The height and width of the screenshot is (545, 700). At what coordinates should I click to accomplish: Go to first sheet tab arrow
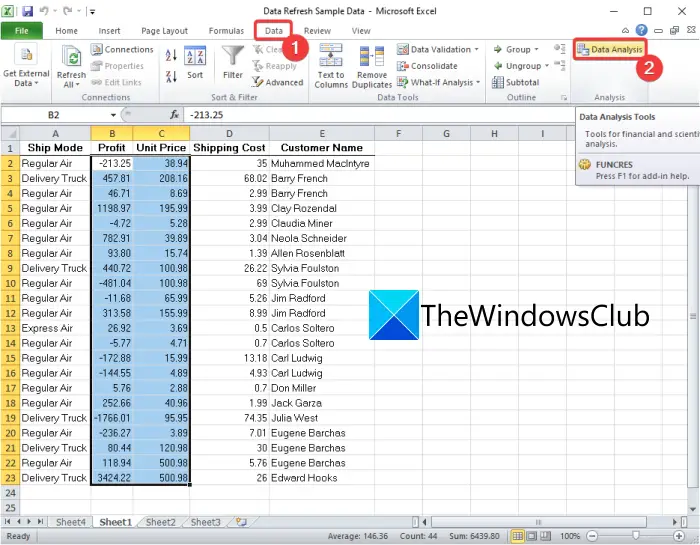pos(7,521)
